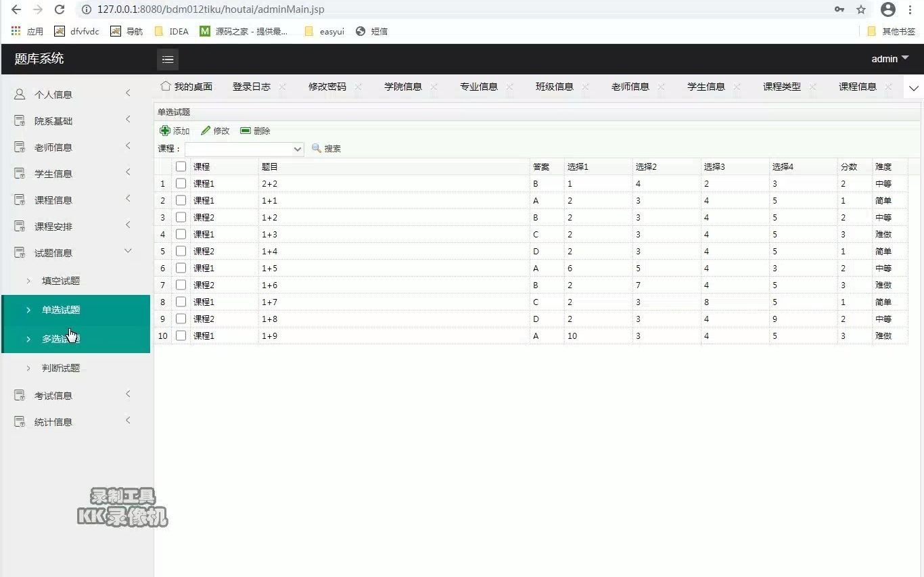
Task: Close the 登录日志 tab
Action: tap(282, 87)
